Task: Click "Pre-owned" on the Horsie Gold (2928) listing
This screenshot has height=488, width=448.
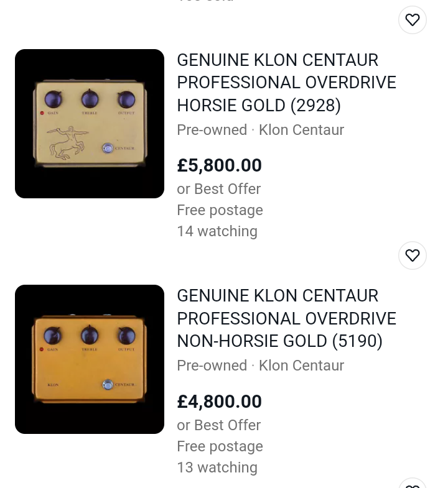Action: [x=212, y=130]
